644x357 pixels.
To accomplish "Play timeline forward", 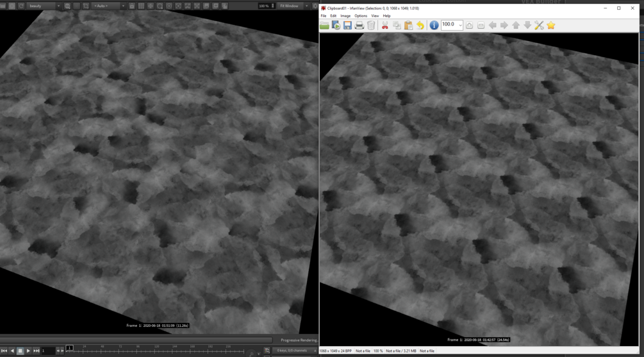I will point(28,351).
